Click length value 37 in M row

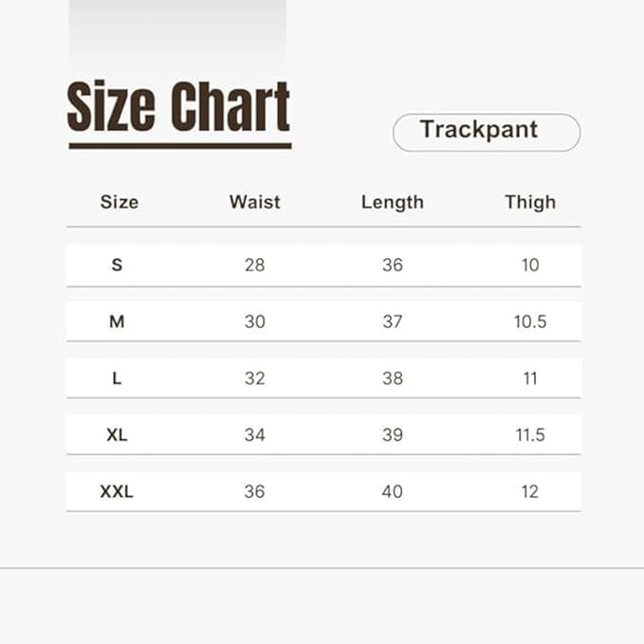click(x=393, y=322)
